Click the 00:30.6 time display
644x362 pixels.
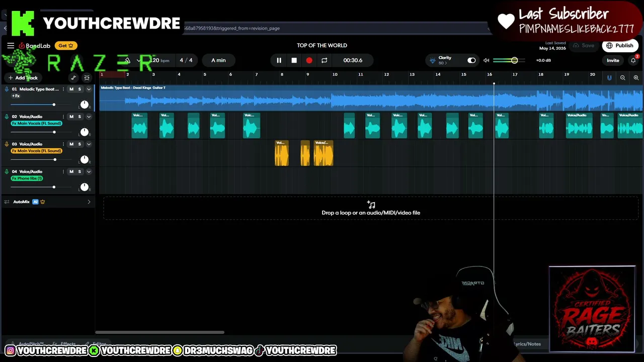tap(353, 60)
